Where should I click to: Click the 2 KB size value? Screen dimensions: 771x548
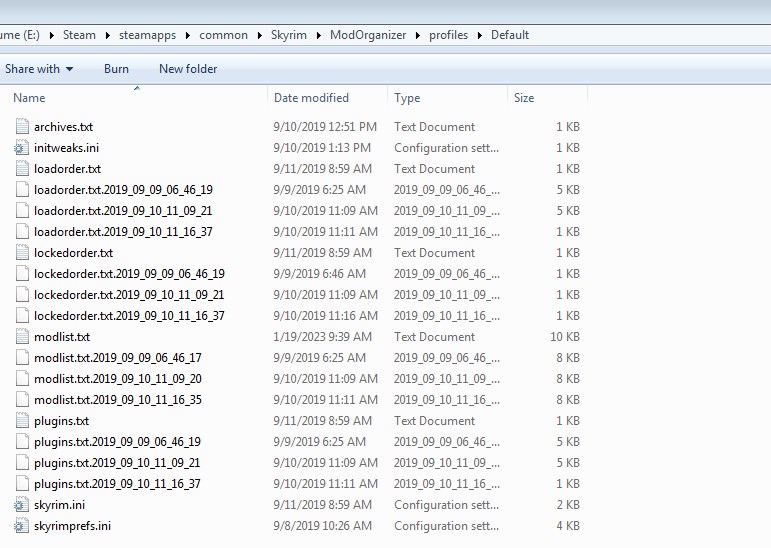(x=568, y=505)
